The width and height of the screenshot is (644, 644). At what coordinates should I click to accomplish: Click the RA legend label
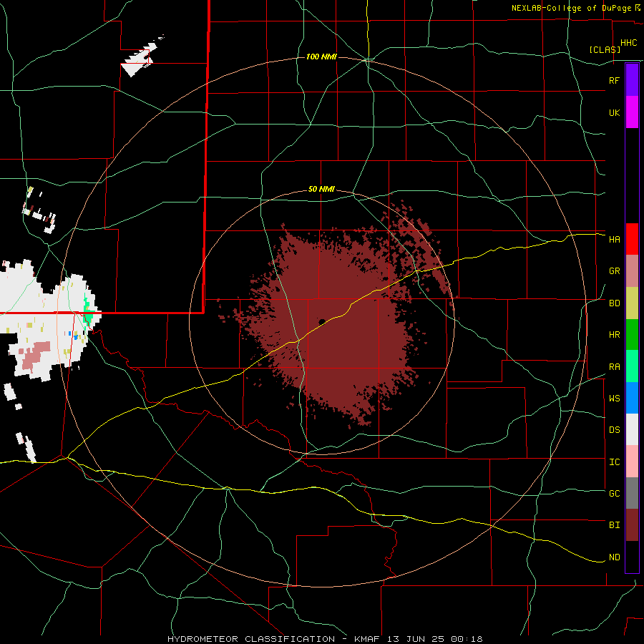tap(614, 367)
